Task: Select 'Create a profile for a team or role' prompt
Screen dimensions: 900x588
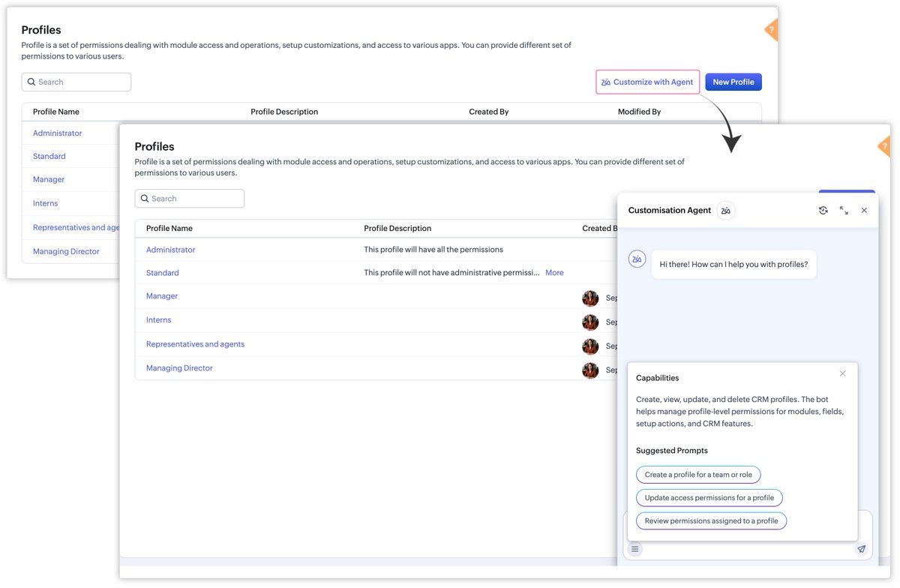Action: coord(698,475)
